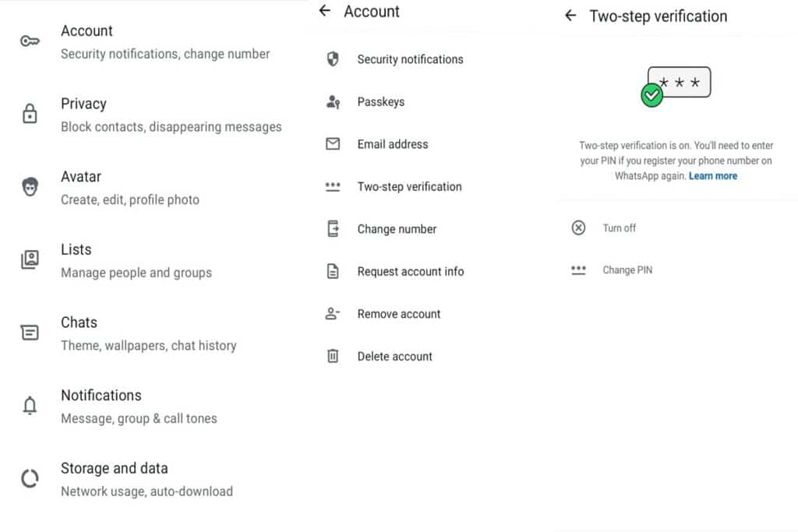Click the Passkeys person-key icon
Viewport: 798px width, 532px height.
333,102
